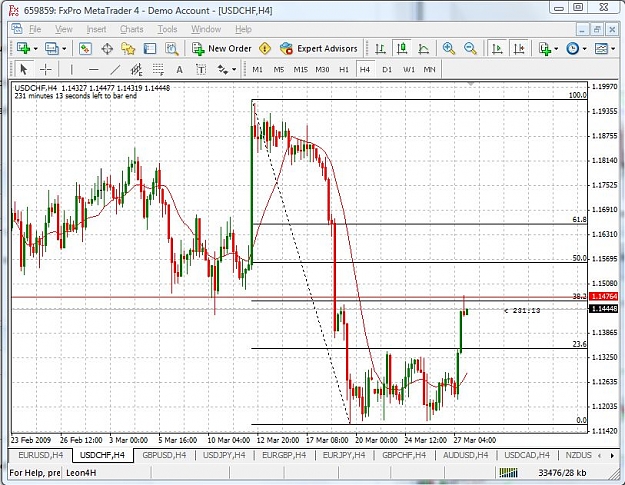Click the Arrows drawing tool icon
This screenshot has height=485, width=625.
[222, 70]
